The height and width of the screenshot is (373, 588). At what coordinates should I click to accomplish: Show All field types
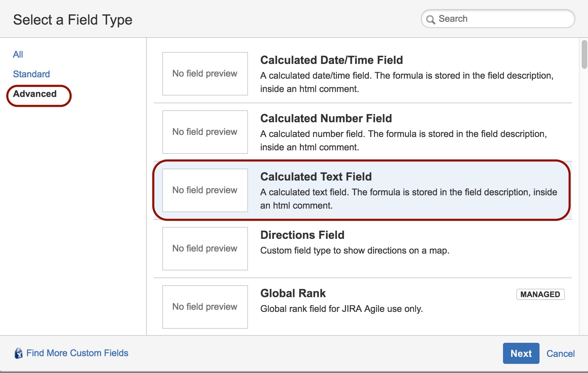click(18, 54)
